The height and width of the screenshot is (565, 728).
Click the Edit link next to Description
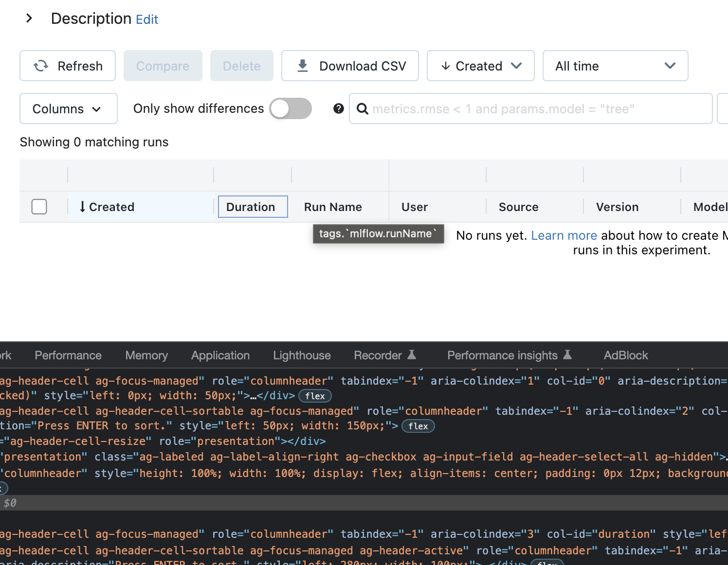pyautogui.click(x=147, y=19)
